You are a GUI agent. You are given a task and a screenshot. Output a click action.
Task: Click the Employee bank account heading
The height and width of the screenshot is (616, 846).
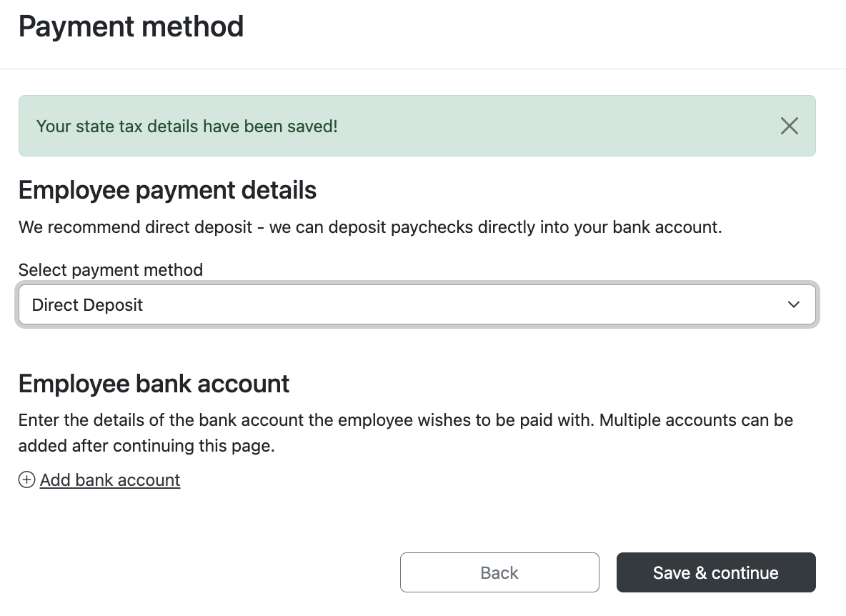154,384
